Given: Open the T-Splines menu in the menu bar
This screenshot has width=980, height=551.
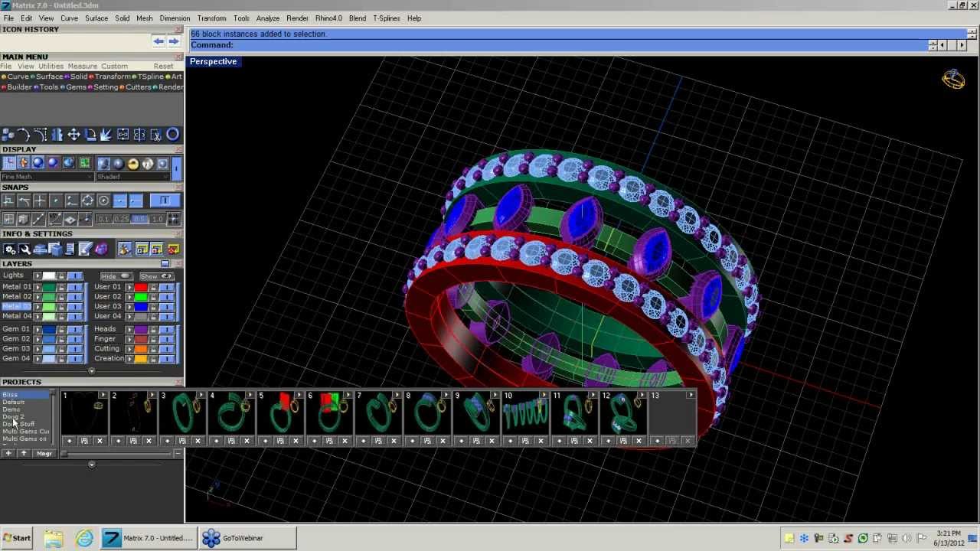Looking at the screenshot, I should tap(387, 18).
